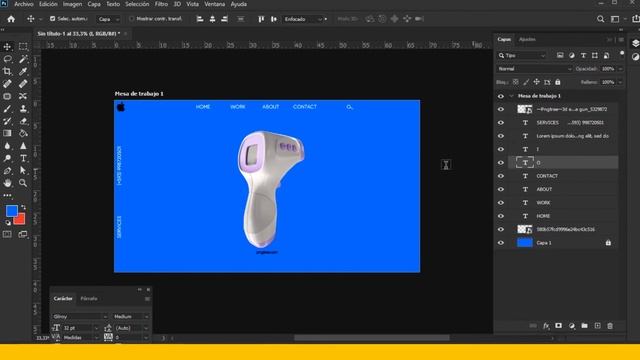Open the Relleno 100% dropdown arrow
Image resolution: width=640 pixels, height=360 pixels.
pos(620,82)
